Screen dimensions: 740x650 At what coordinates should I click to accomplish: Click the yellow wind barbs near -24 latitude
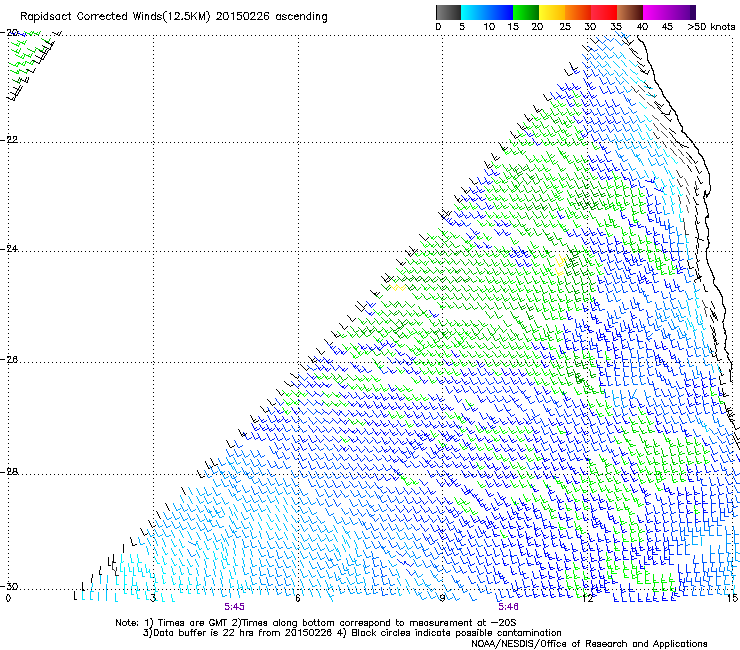(x=560, y=265)
